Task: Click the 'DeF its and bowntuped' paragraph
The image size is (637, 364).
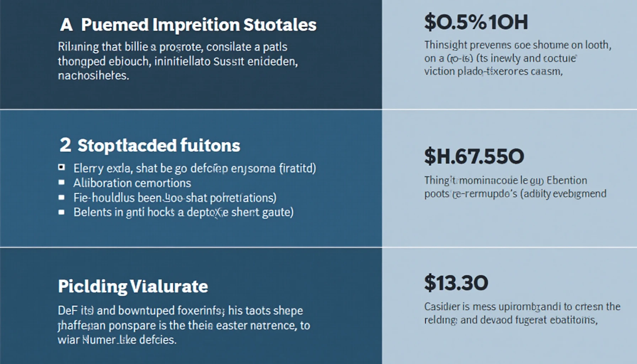Action: [184, 325]
